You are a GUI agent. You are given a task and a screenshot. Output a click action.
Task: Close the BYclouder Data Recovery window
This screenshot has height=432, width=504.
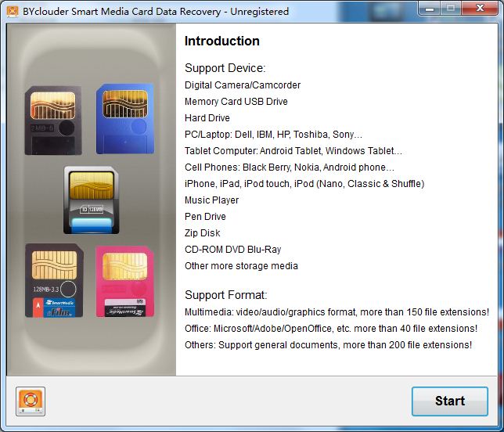pyautogui.click(x=480, y=9)
